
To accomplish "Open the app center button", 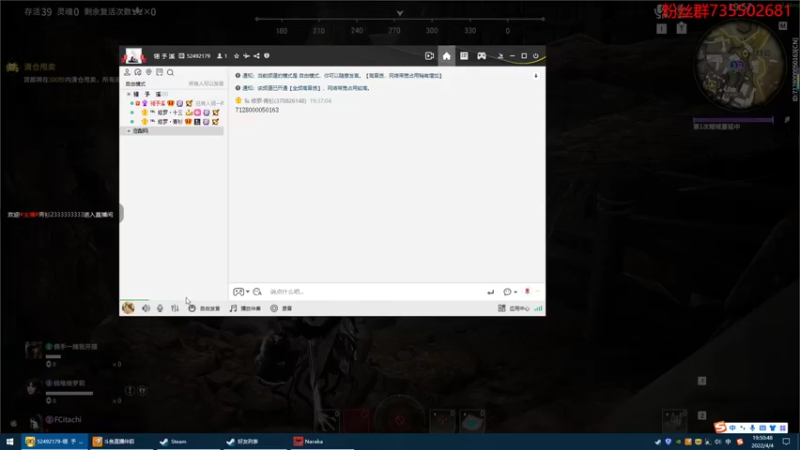I will [514, 308].
